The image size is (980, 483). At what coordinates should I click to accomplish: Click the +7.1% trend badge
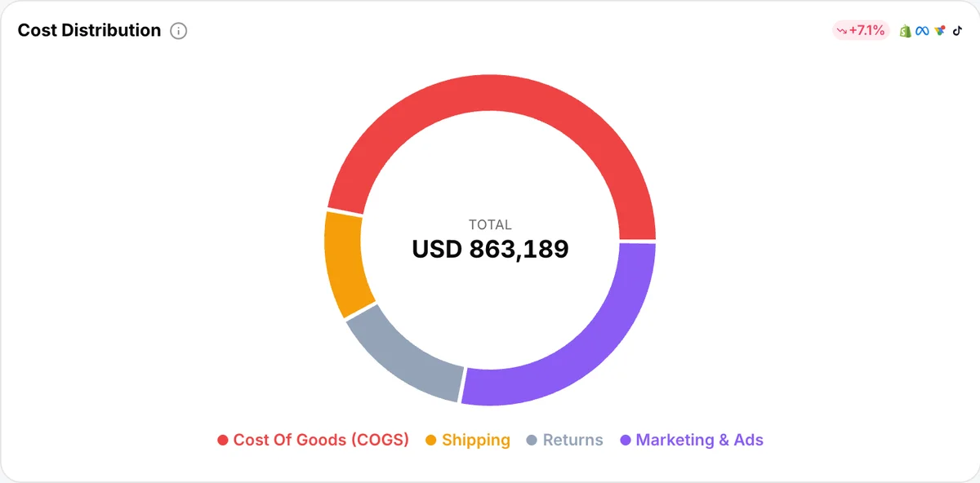tap(861, 31)
